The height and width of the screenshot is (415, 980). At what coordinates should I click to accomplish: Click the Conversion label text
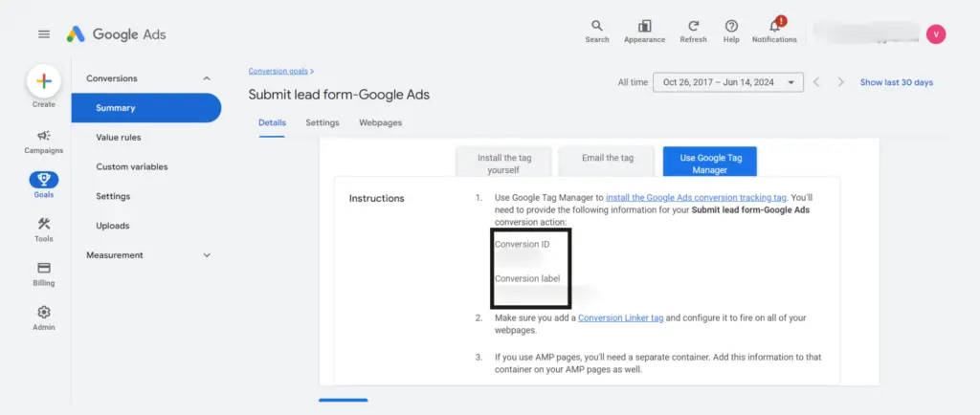click(527, 278)
